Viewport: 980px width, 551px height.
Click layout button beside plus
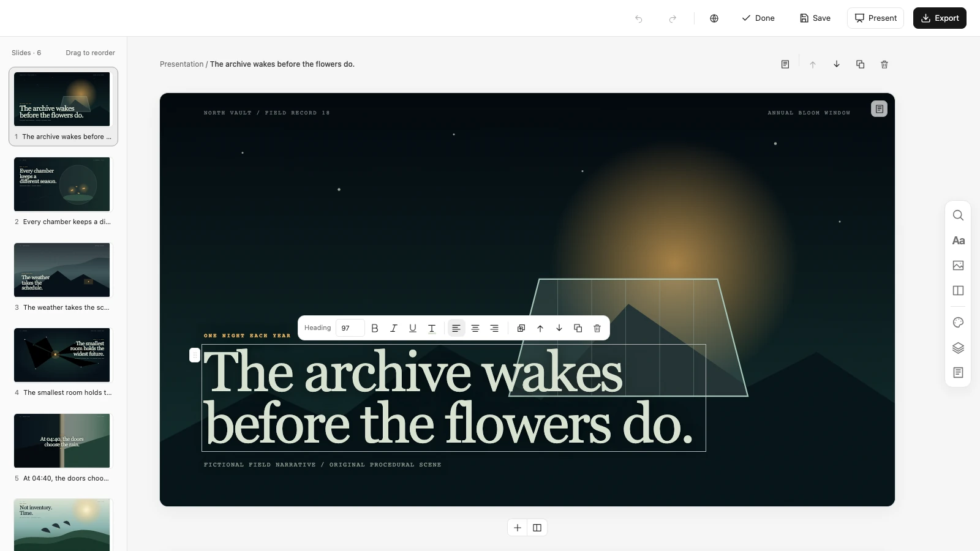[537, 528]
